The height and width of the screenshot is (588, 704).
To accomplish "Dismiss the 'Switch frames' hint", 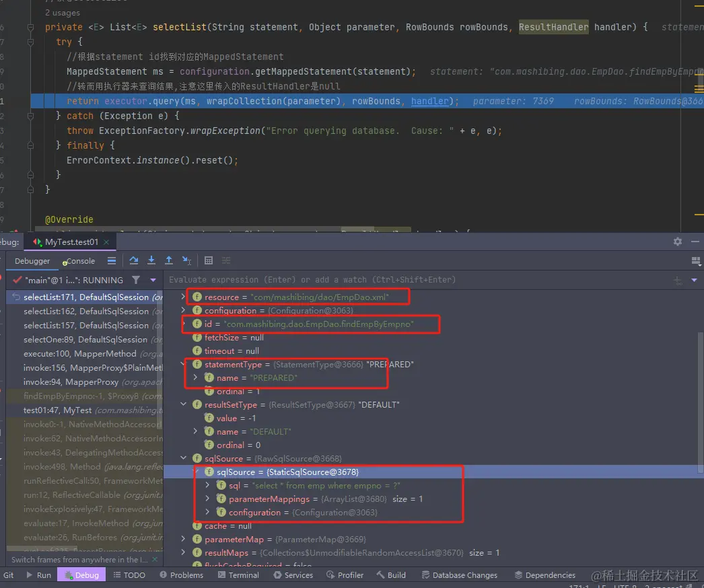I will (x=155, y=559).
